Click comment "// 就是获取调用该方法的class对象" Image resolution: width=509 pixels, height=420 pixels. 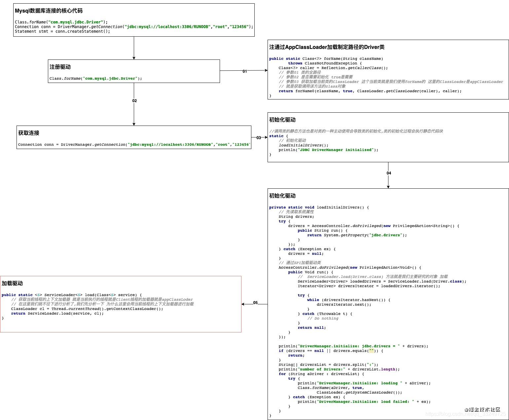(312, 86)
